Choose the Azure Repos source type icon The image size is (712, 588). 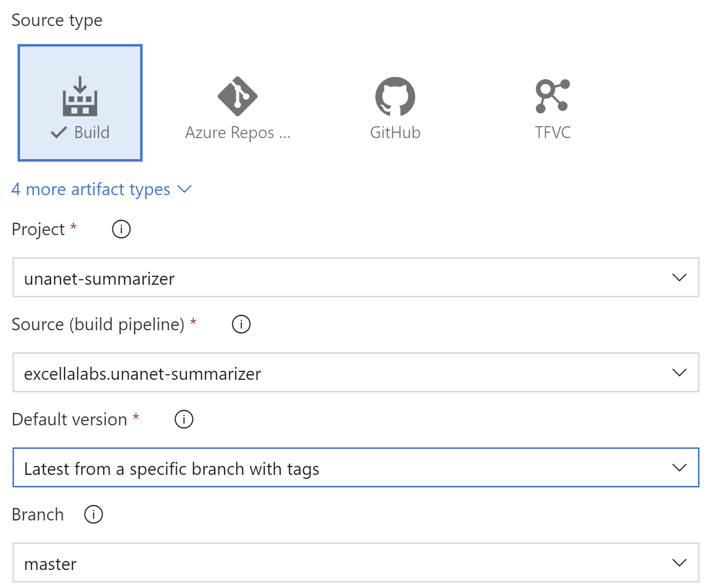coord(237,96)
